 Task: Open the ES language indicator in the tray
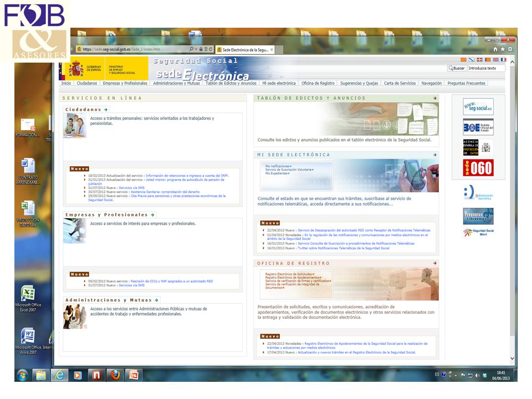[437, 375]
